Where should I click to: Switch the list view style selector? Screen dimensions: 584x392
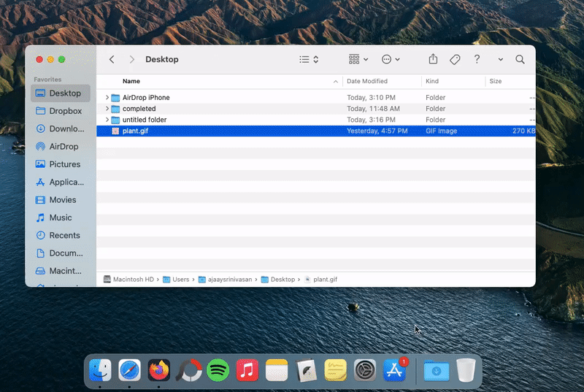309,60
